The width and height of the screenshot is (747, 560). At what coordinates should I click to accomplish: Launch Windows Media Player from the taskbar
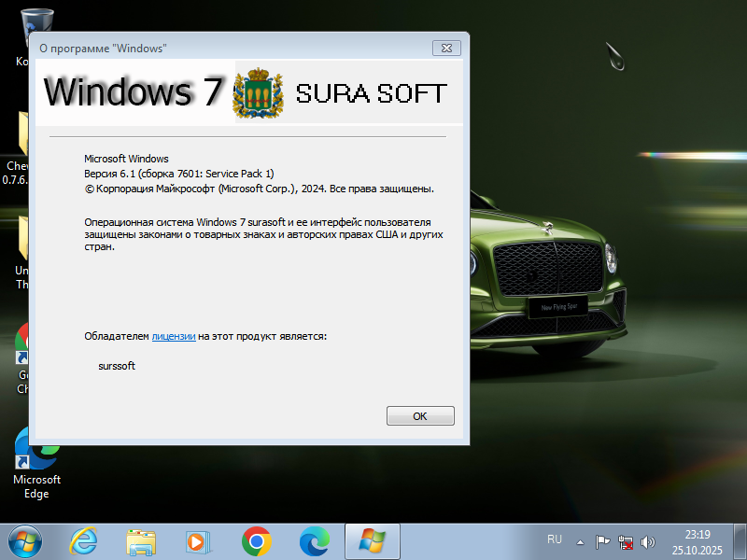pyautogui.click(x=198, y=541)
